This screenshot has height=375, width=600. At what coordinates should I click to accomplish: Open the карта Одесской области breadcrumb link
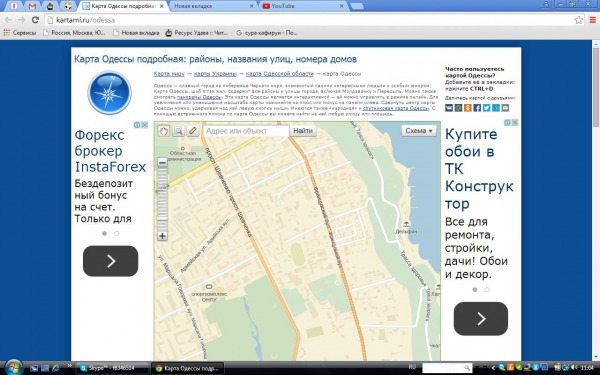[279, 73]
